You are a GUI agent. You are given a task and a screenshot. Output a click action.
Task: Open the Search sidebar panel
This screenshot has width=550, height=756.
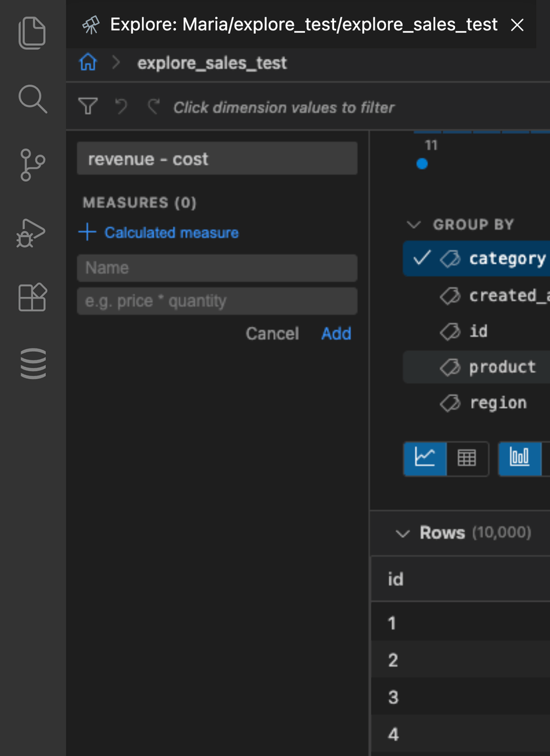(33, 100)
